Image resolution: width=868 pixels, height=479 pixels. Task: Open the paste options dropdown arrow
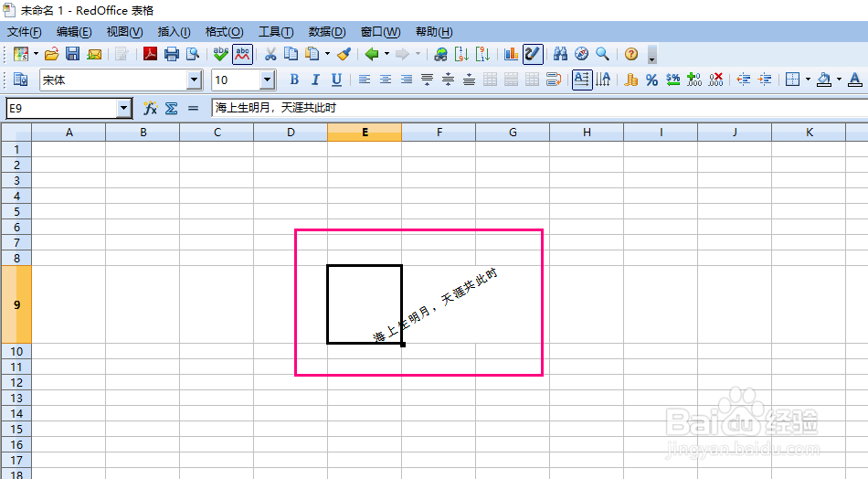pos(327,54)
